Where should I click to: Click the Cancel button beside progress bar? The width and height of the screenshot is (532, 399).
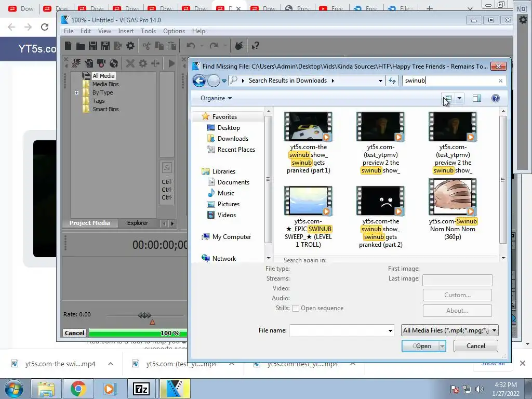click(x=75, y=333)
